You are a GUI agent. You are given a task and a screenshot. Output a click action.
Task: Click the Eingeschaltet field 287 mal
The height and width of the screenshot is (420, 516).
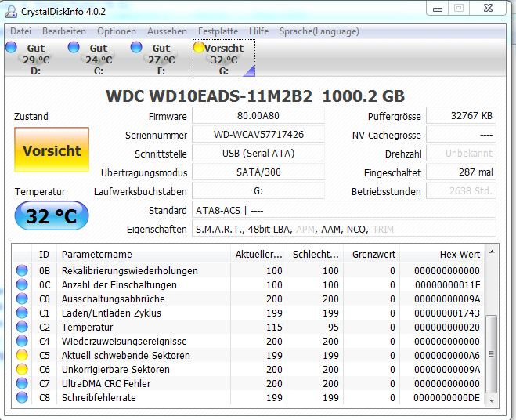pos(461,172)
